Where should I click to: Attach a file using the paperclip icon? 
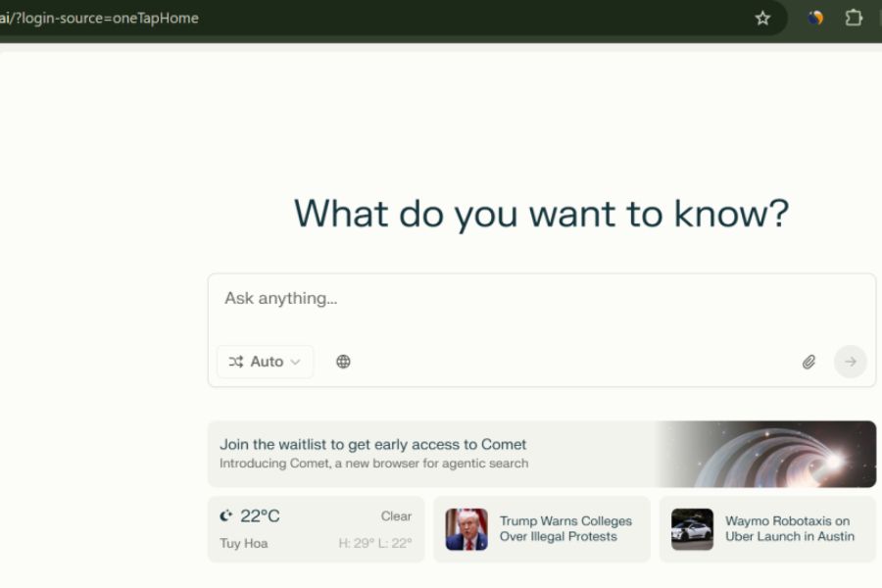pos(808,362)
